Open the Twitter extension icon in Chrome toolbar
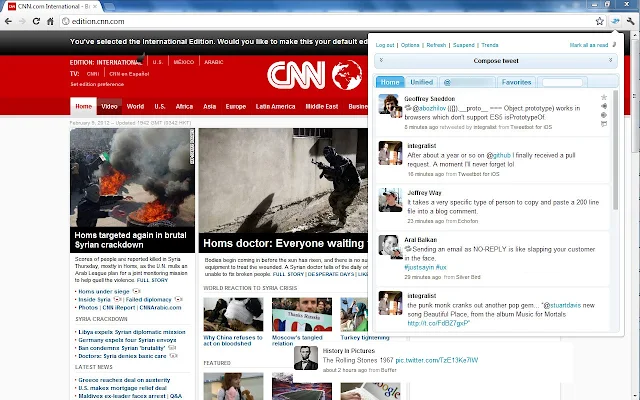The image size is (640, 400). pyautogui.click(x=615, y=21)
